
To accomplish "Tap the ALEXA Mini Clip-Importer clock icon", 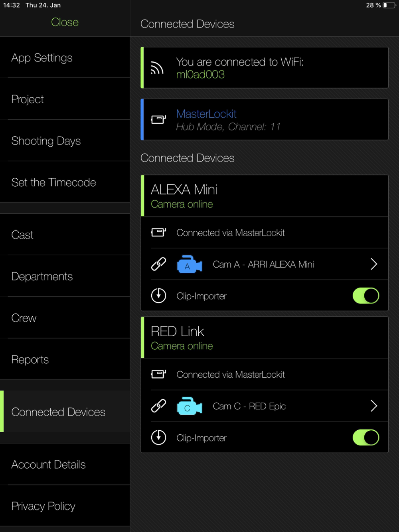I will [x=158, y=296].
